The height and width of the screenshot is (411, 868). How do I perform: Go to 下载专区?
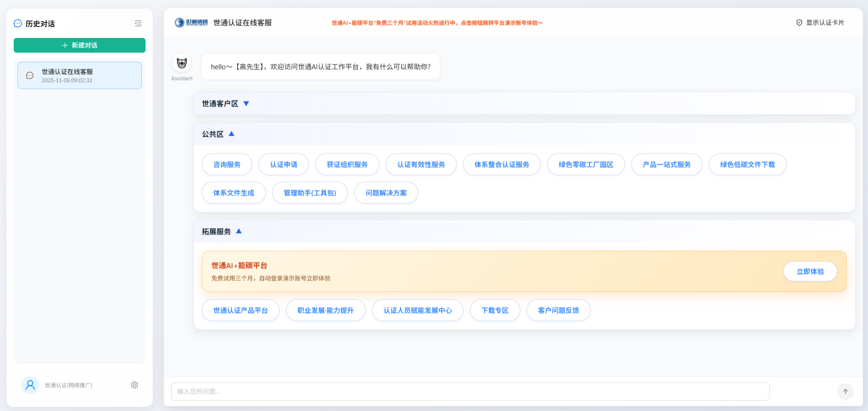coord(495,310)
